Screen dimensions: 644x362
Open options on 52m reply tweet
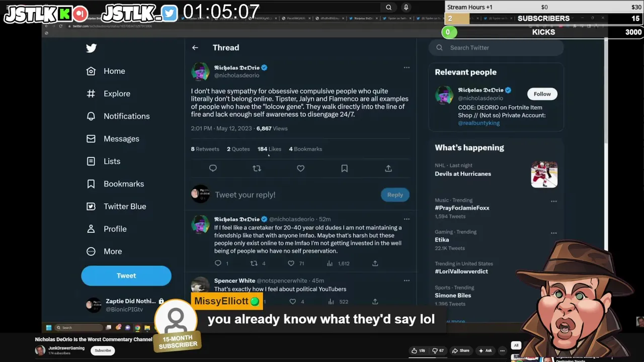(x=407, y=219)
